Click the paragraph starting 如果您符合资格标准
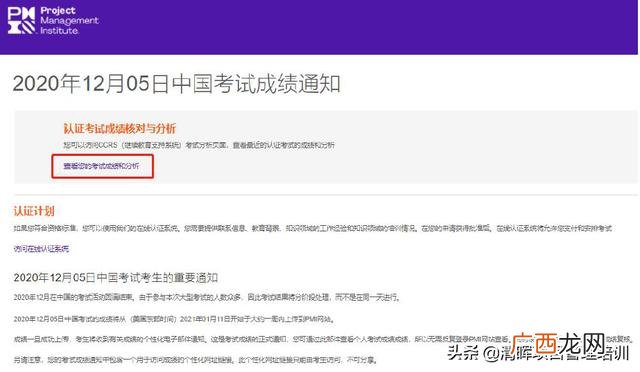 (313, 228)
